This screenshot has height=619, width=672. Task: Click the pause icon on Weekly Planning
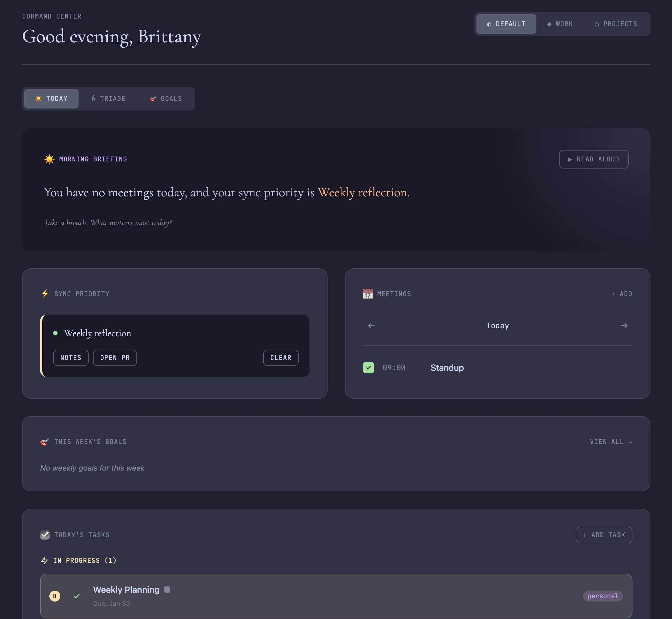55,596
